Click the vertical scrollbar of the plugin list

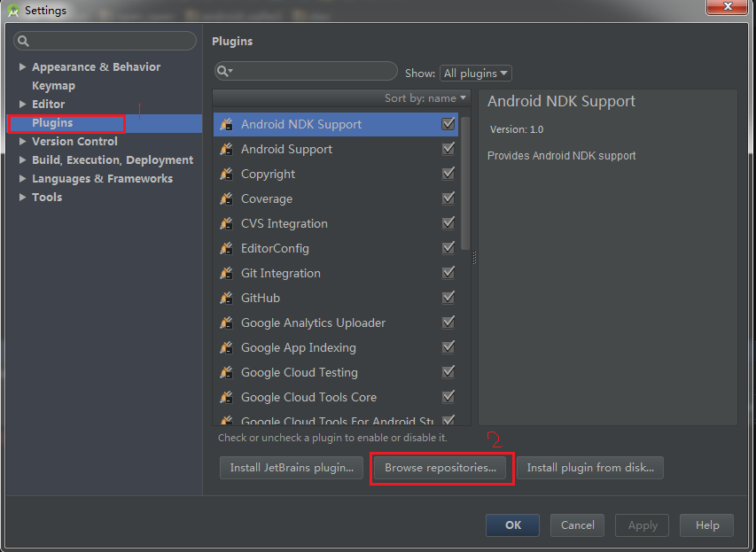[x=465, y=183]
